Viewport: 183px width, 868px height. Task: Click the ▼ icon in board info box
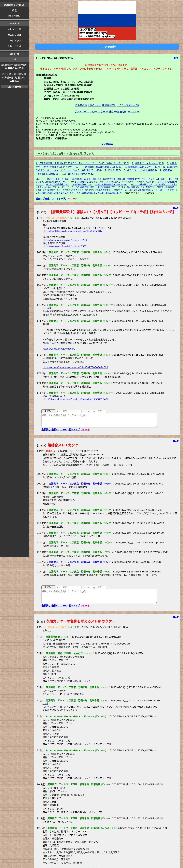pyautogui.click(x=177, y=58)
